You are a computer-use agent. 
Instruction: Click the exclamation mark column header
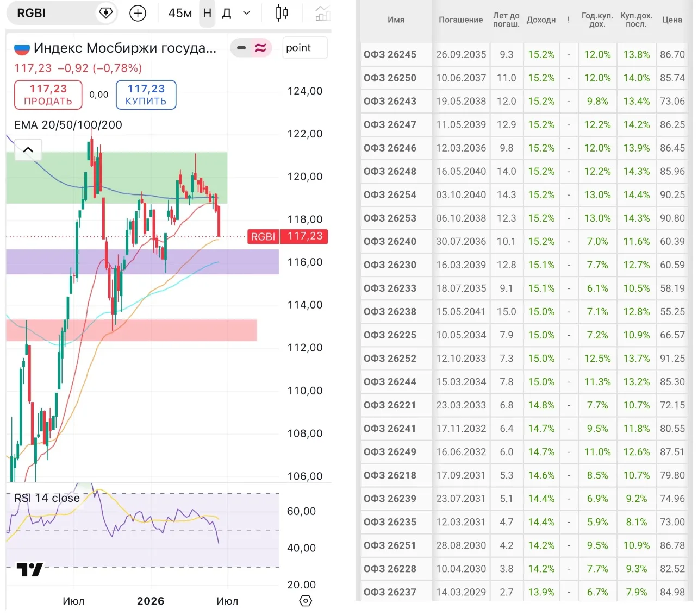(x=569, y=20)
